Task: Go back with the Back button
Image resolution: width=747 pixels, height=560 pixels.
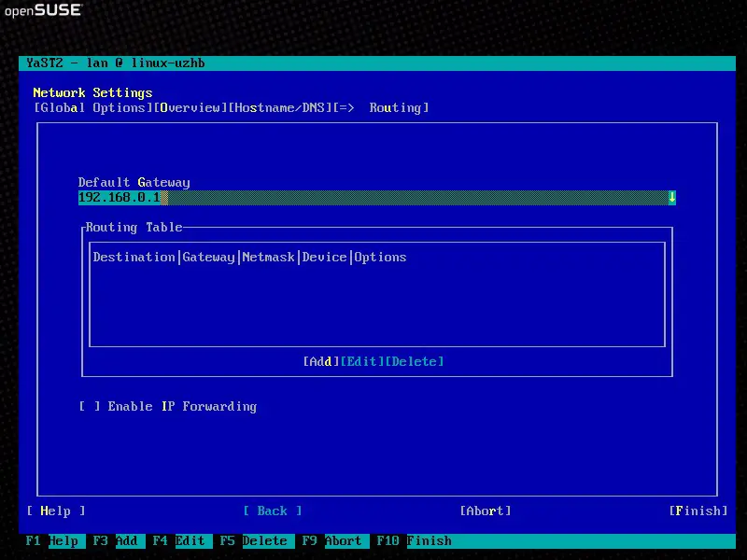Action: click(272, 511)
